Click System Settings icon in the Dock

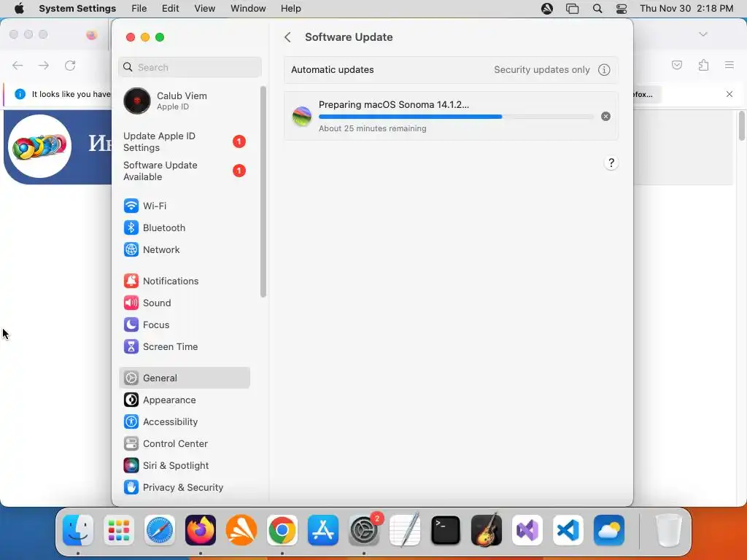click(364, 530)
